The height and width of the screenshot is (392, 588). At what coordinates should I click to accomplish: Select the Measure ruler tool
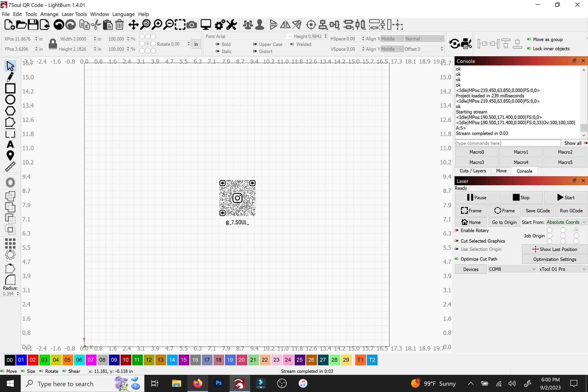pyautogui.click(x=10, y=166)
